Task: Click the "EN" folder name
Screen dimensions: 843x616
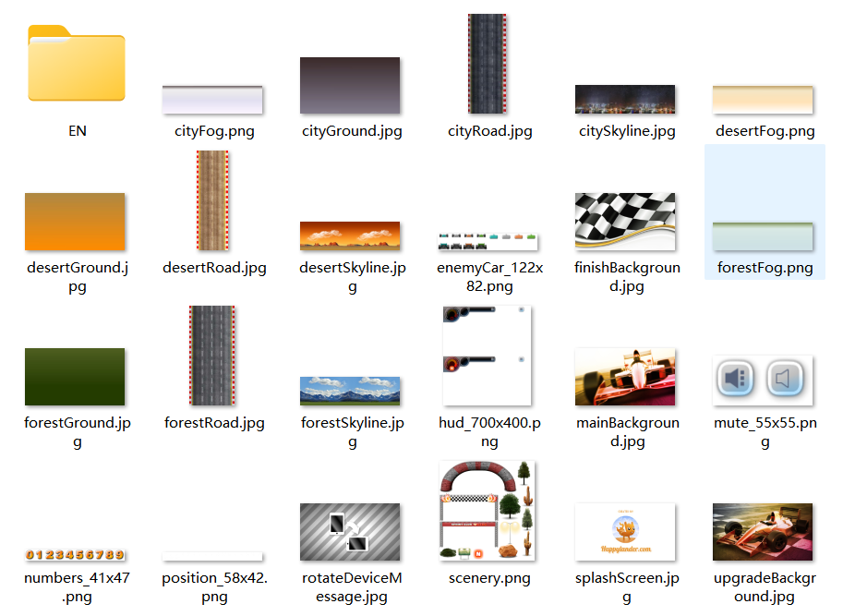Action: [x=78, y=131]
